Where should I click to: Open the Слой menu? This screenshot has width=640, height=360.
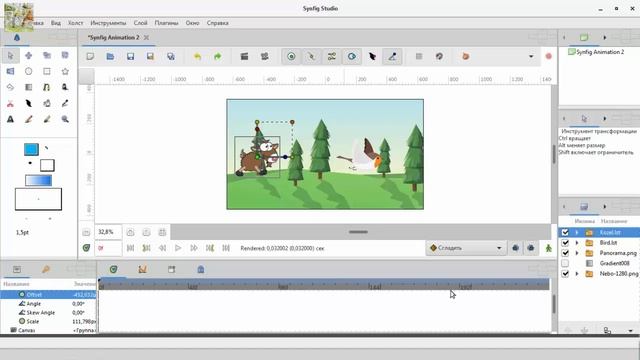[x=140, y=23]
